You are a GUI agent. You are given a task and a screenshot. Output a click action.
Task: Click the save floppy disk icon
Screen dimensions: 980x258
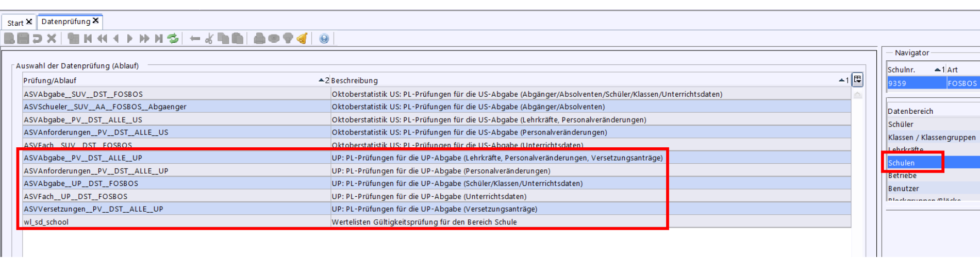[x=23, y=39]
